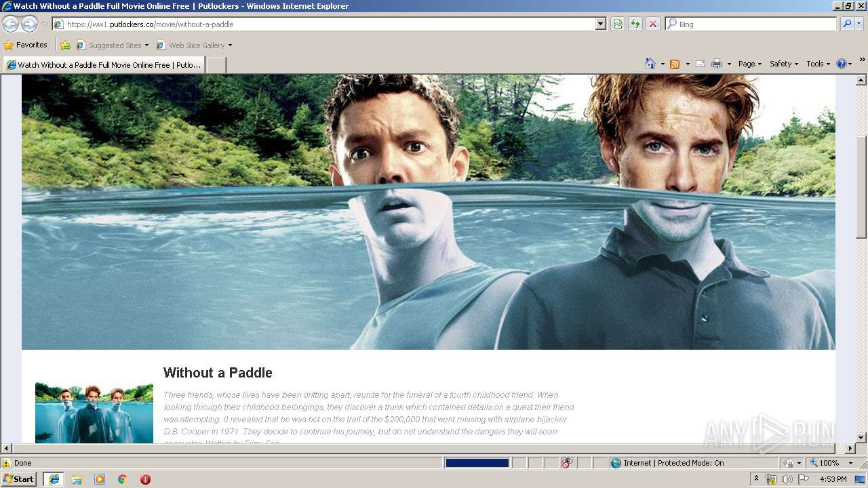Click the Done status warning icon

pyautogui.click(x=7, y=463)
